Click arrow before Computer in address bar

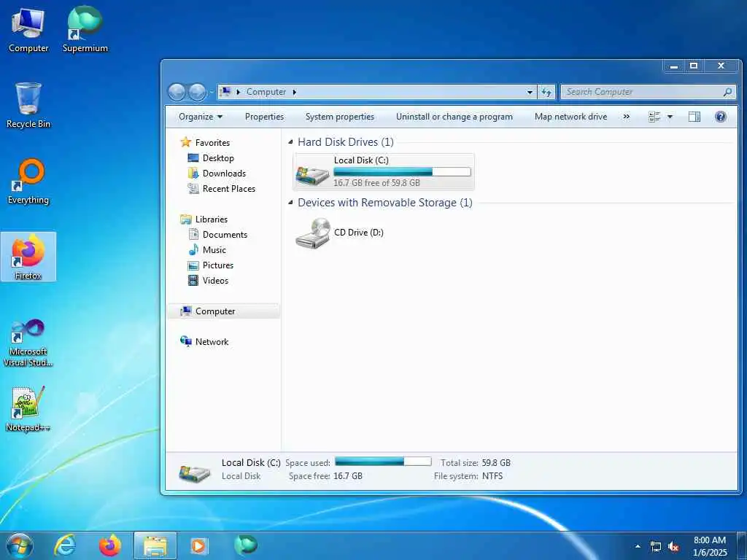click(239, 92)
